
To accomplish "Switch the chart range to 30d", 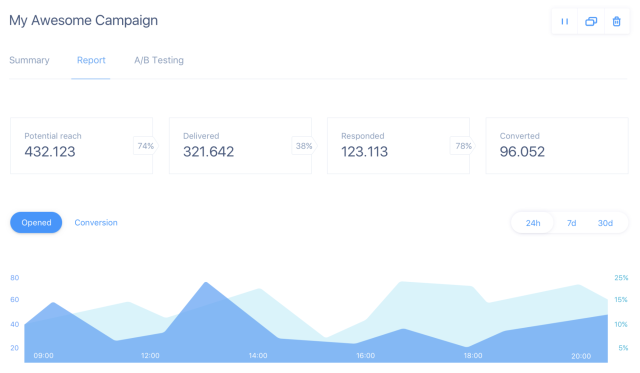I will coord(605,223).
